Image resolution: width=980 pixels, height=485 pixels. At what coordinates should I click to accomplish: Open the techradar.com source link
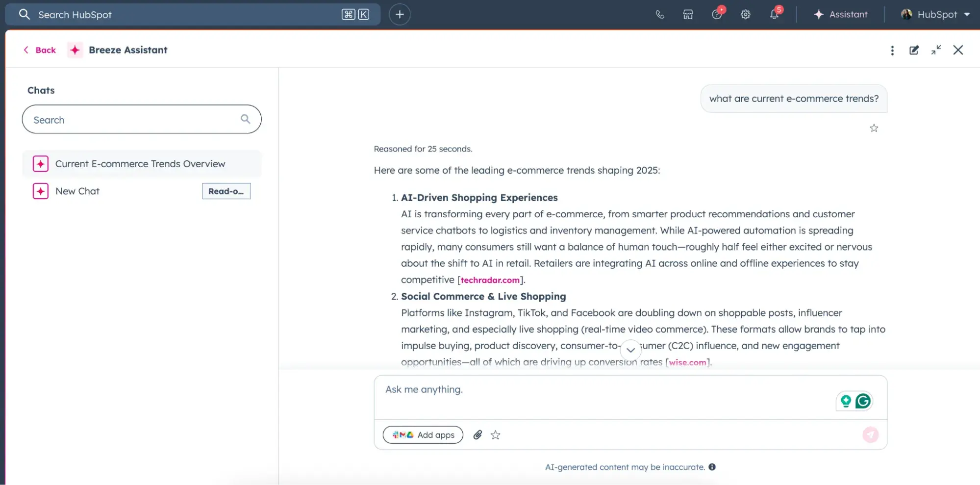click(x=490, y=280)
